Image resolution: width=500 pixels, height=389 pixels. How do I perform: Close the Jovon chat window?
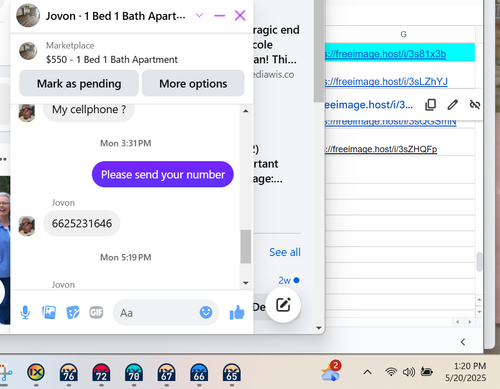pos(240,15)
